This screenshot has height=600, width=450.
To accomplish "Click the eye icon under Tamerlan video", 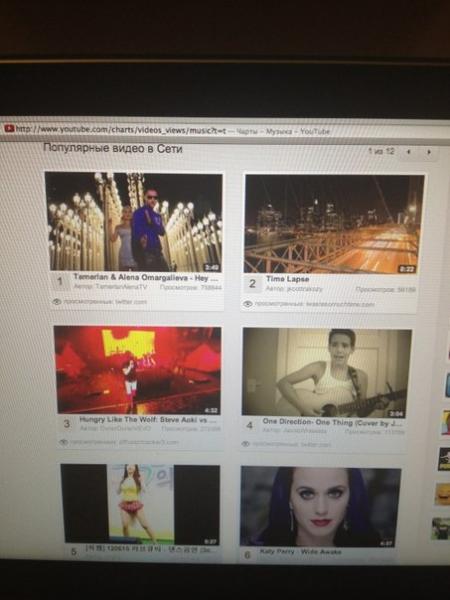I will pyautogui.click(x=57, y=302).
